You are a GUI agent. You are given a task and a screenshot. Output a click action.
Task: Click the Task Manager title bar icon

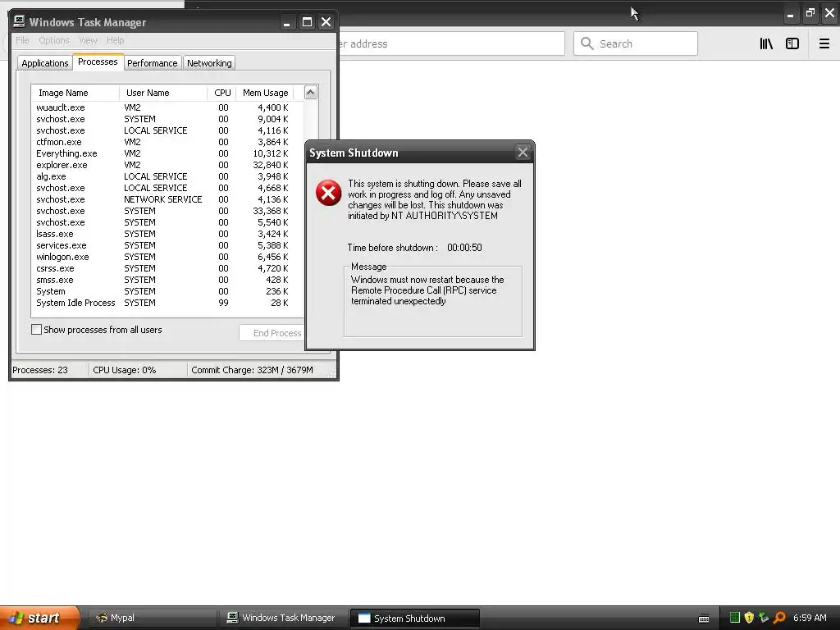[x=20, y=21]
